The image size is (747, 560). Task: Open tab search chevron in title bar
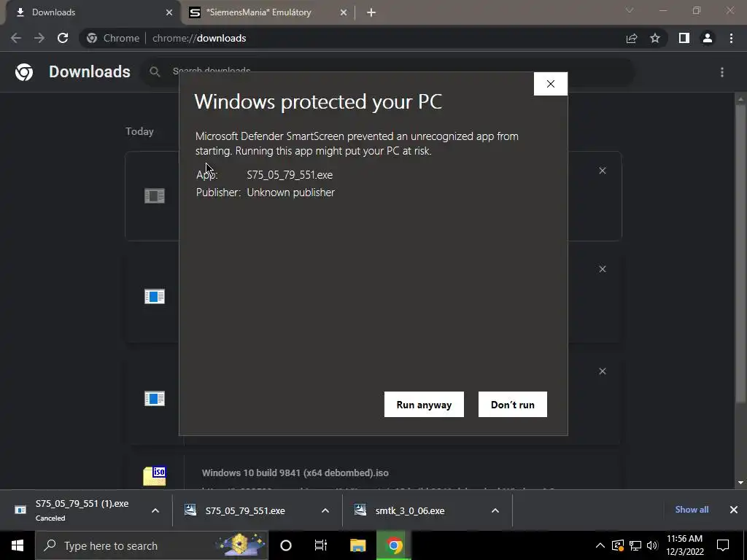pyautogui.click(x=630, y=10)
